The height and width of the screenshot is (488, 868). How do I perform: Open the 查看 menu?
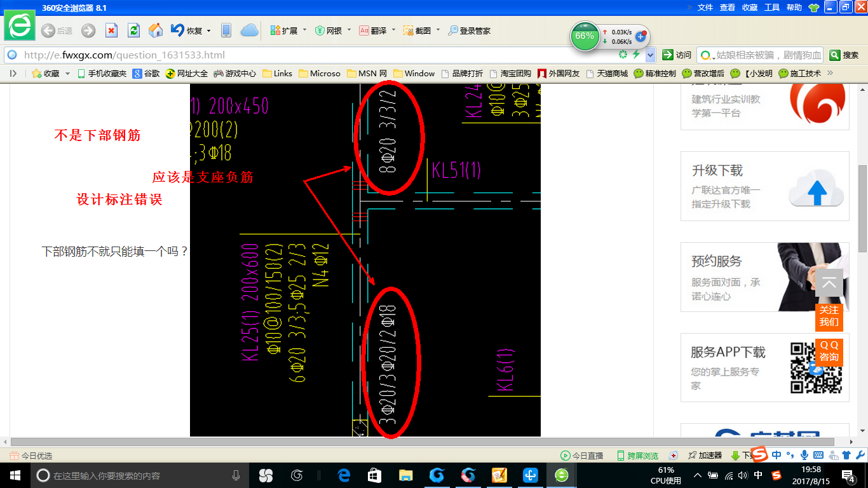pos(728,8)
